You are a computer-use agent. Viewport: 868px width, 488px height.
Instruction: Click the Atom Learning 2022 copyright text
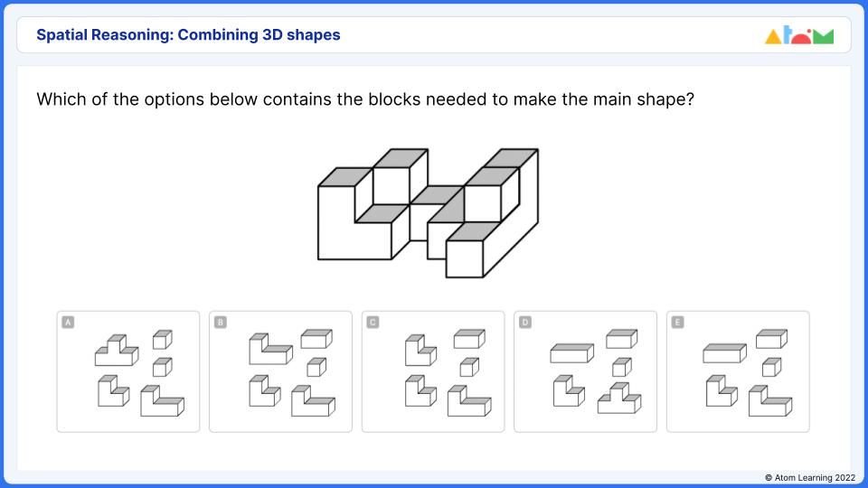810,477
